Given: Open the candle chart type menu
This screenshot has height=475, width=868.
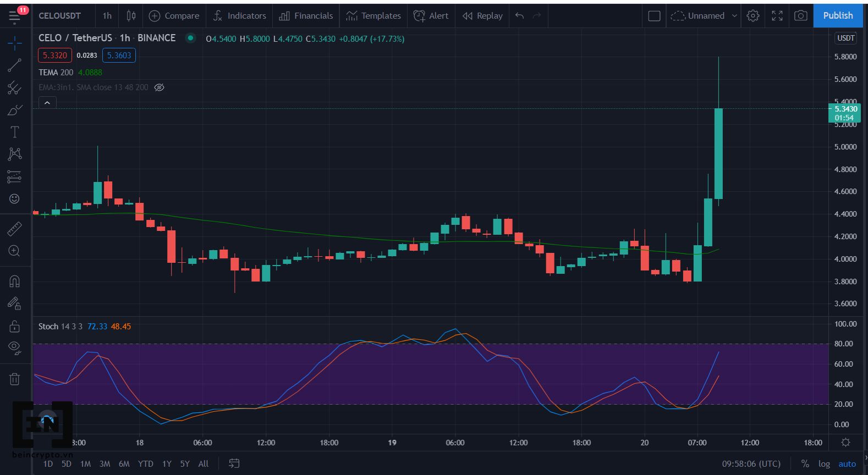Looking at the screenshot, I should click(131, 16).
